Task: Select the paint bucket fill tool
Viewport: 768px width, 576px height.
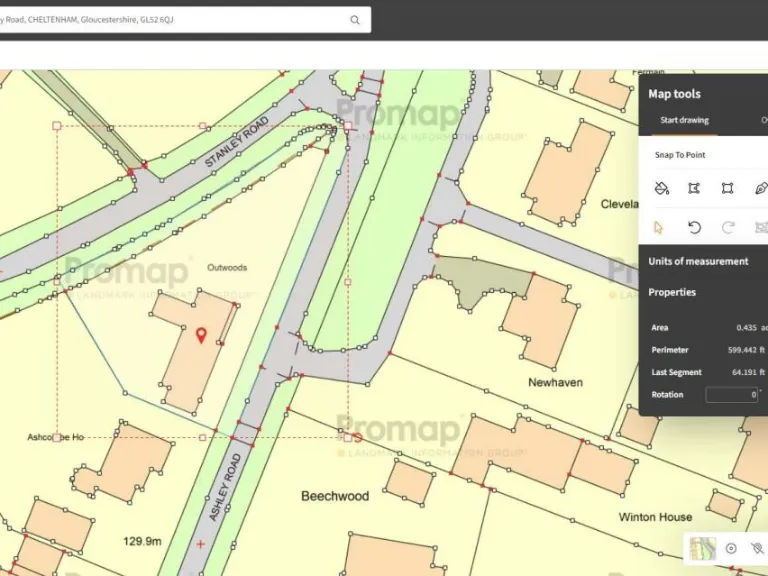Action: [662, 188]
